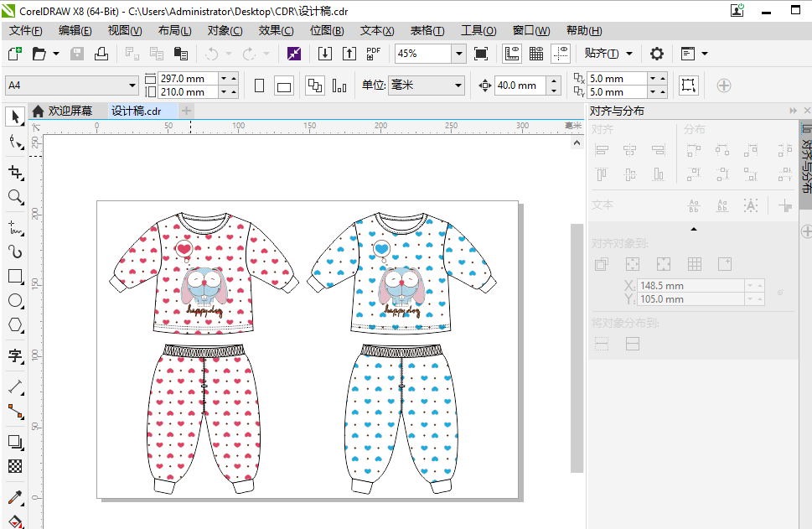
Task: Choose the Polygon tool
Action: tap(15, 325)
